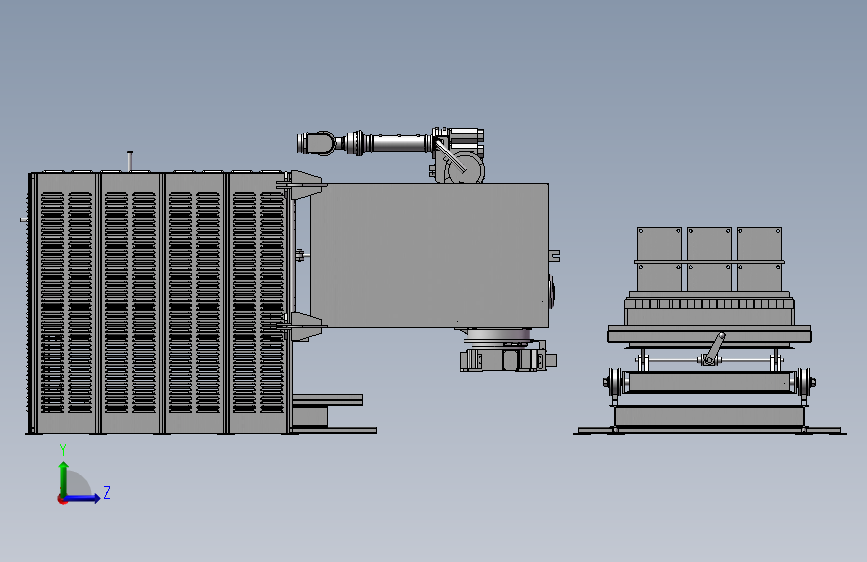Select the left roller wheel of the fixture
The width and height of the screenshot is (867, 562).
[x=614, y=382]
